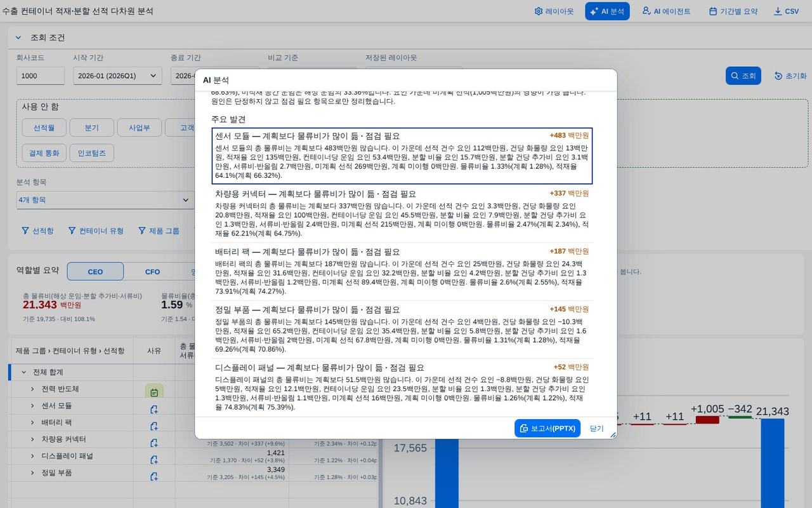Viewport: 812px width, 508px height.
Task: Expand the 차량용 커넥터 tree row
Action: (32, 439)
